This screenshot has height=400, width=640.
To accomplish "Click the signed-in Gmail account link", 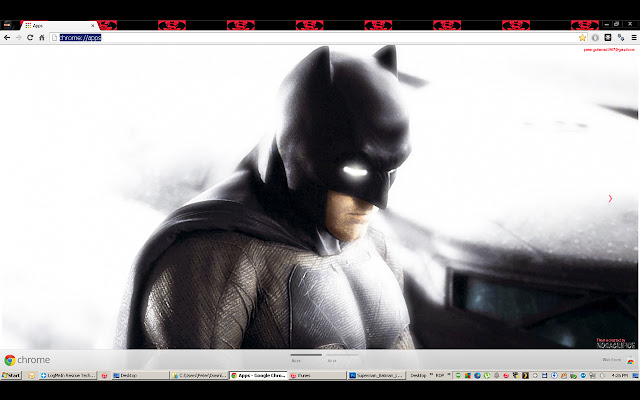I will 609,50.
